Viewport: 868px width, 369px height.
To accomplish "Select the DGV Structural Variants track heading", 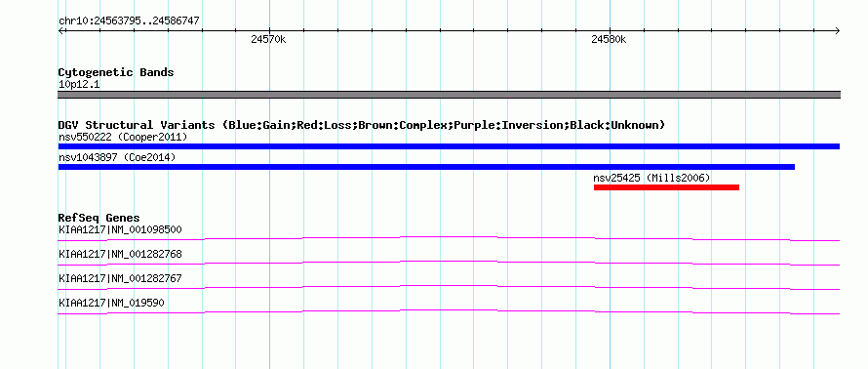I will pyautogui.click(x=362, y=125).
